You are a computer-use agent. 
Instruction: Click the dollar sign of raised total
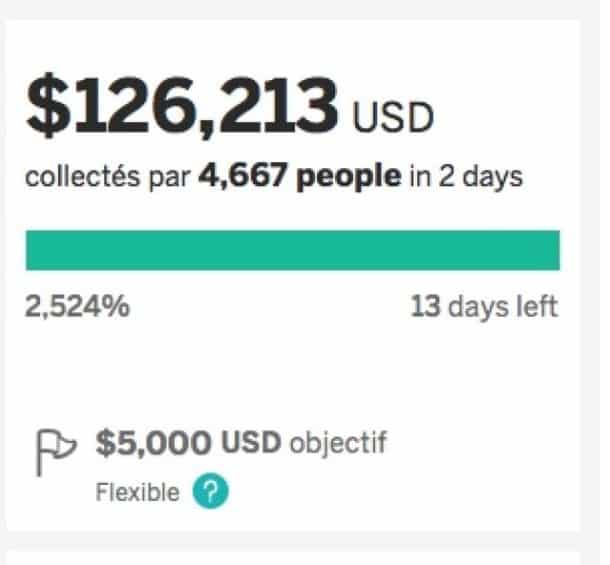(x=49, y=105)
